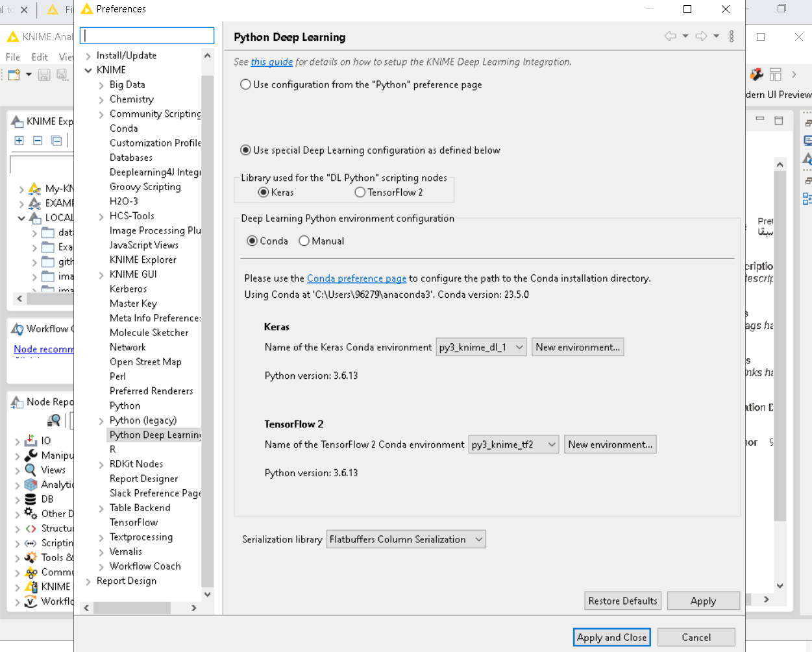Expand the Report Design preferences node
Image resolution: width=812 pixels, height=652 pixels.
coord(88,581)
